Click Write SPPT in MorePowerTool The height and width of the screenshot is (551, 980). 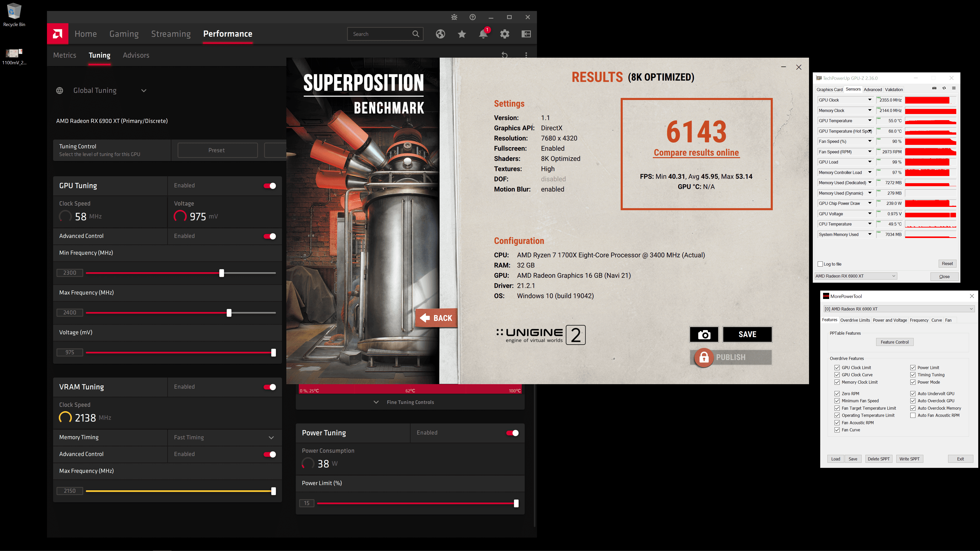click(909, 459)
